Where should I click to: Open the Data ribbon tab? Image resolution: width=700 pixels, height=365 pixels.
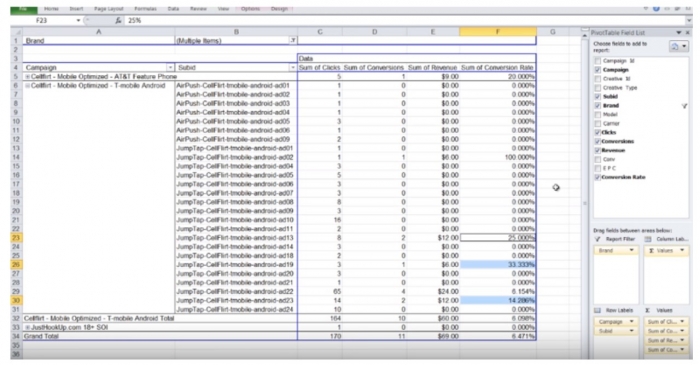coord(173,9)
